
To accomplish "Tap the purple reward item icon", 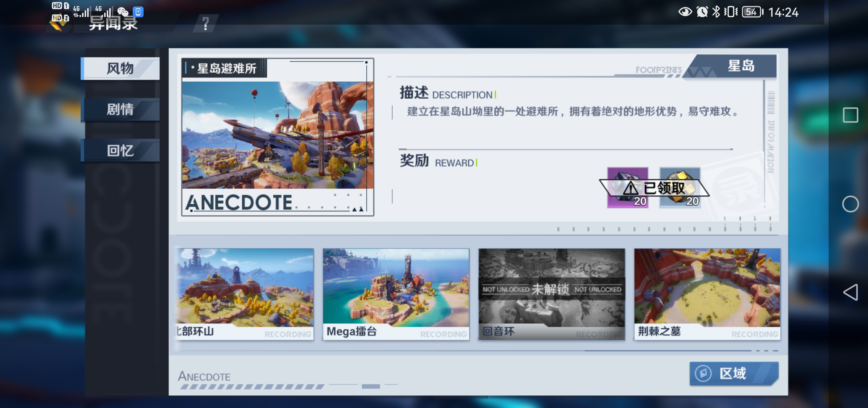I will 627,187.
